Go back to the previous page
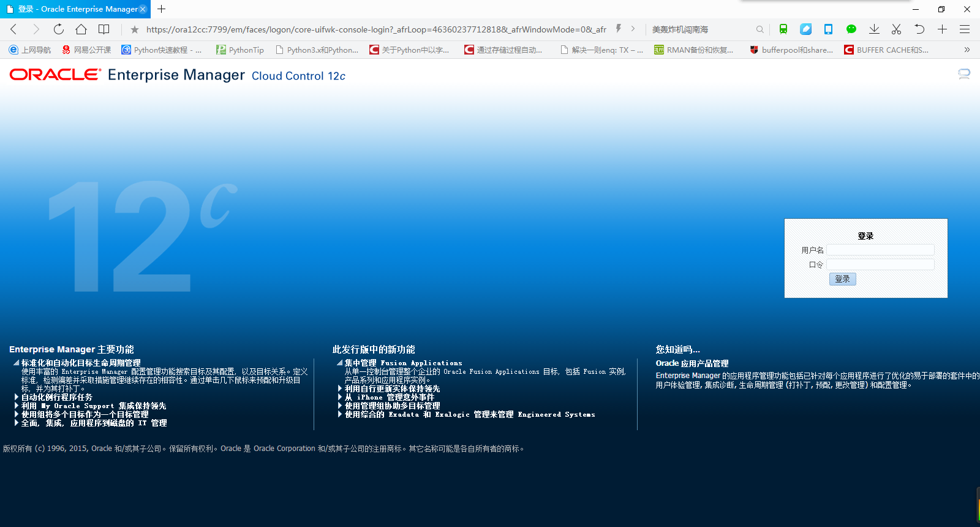This screenshot has width=980, height=527. (x=13, y=29)
